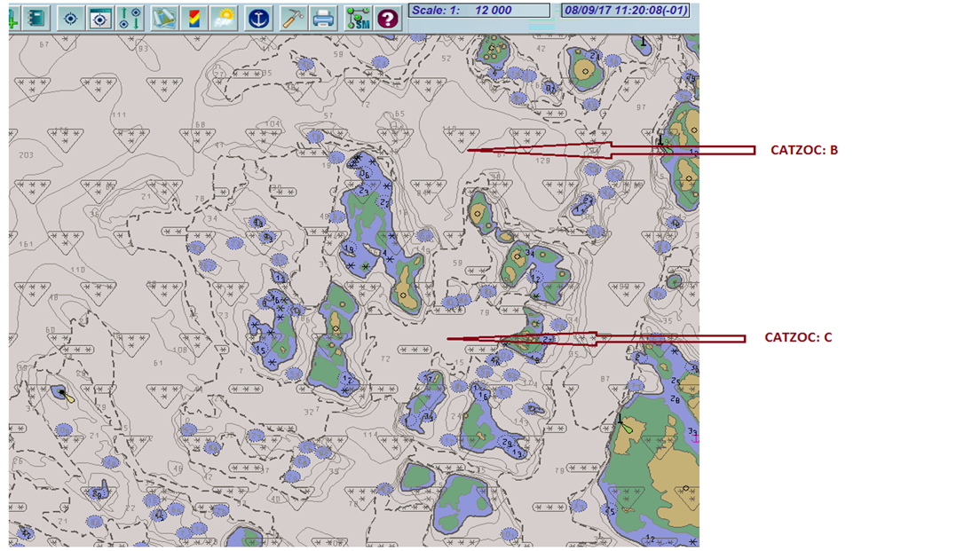Open the logbook icon in toolbar
This screenshot has height=551, width=980.
pyautogui.click(x=36, y=18)
